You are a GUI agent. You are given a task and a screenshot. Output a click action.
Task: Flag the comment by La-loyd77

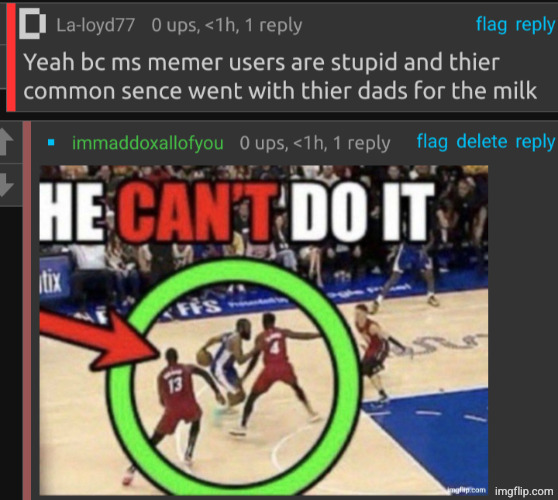coord(491,25)
